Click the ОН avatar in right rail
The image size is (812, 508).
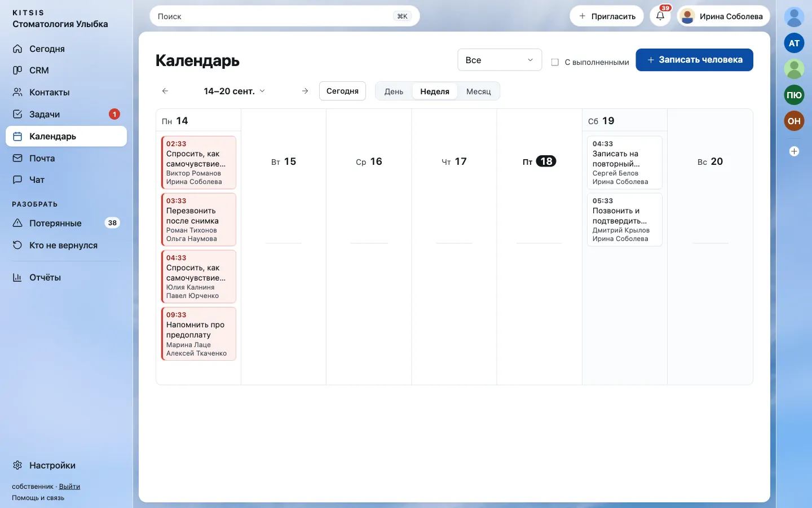(x=794, y=121)
